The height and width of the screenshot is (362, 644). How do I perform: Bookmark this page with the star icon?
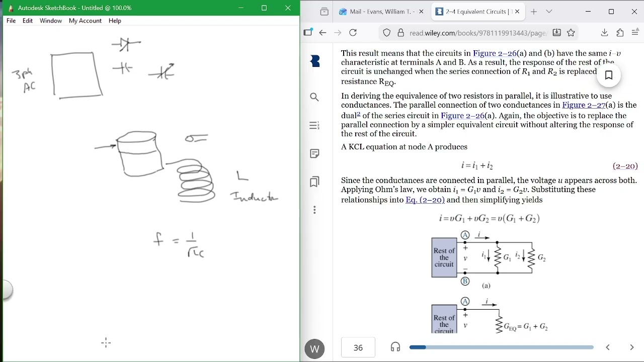click(571, 33)
